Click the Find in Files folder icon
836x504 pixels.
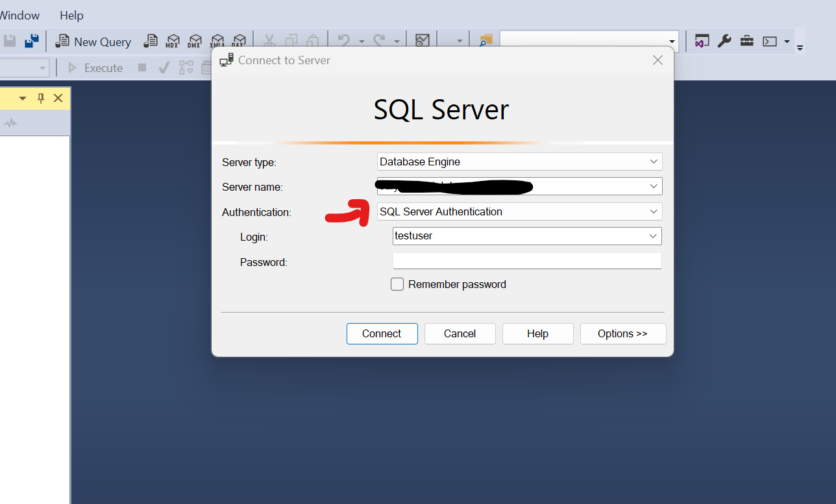click(486, 42)
